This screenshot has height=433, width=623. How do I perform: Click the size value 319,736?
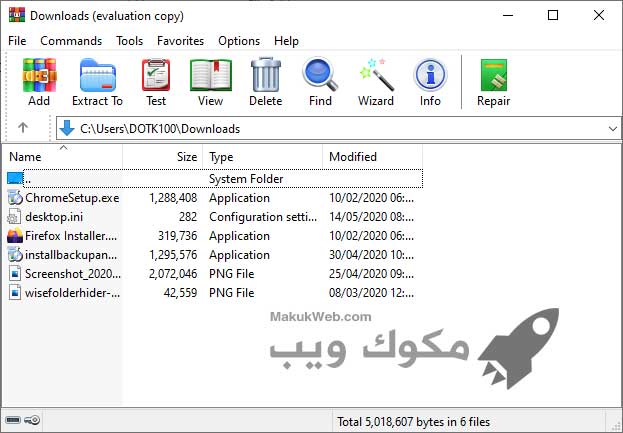(178, 236)
